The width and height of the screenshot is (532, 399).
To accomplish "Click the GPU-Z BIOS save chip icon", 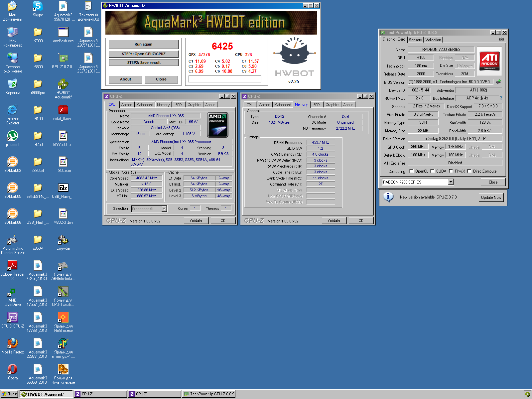I will pos(498,81).
